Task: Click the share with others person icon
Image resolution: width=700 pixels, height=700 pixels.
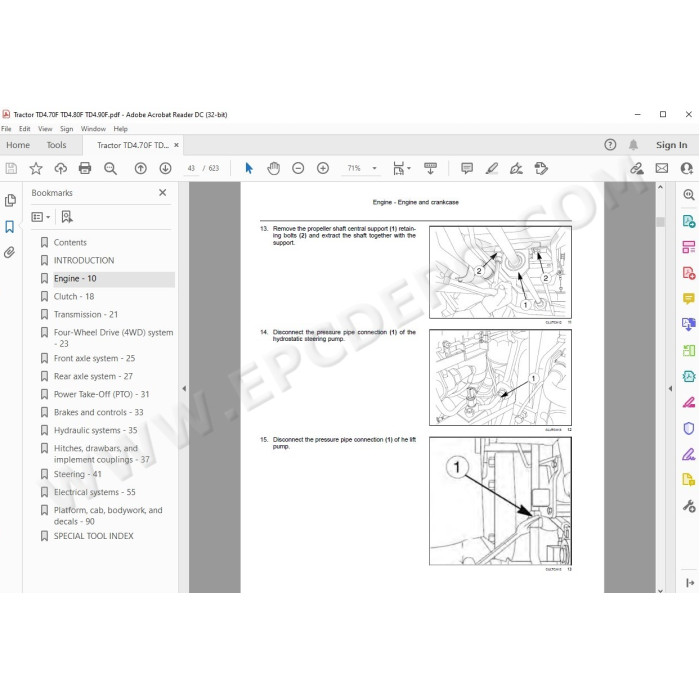Action: (x=687, y=168)
